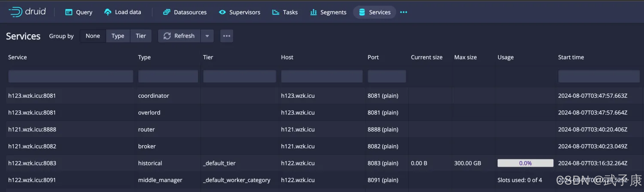
Task: Open the Query view icon
Action: (x=69, y=12)
